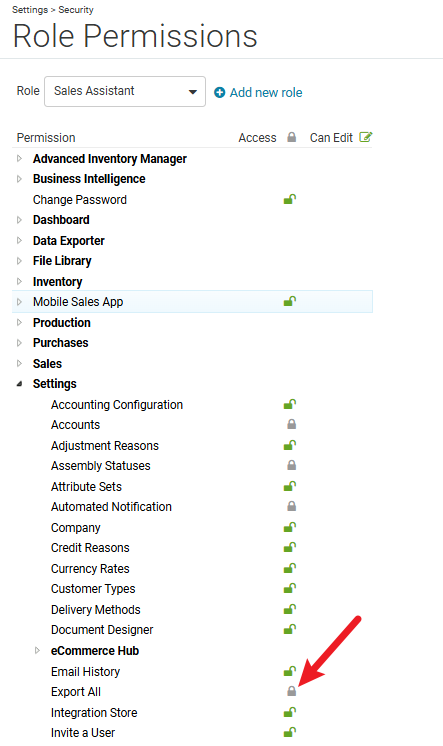
Task: Click the grey lock icon for Export All
Action: click(291, 691)
